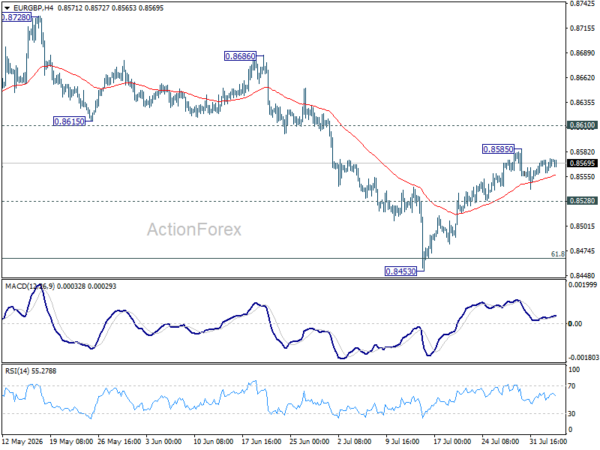Select the EURGBP,H4 symbol title text
The height and width of the screenshot is (450, 600).
pyautogui.click(x=33, y=8)
